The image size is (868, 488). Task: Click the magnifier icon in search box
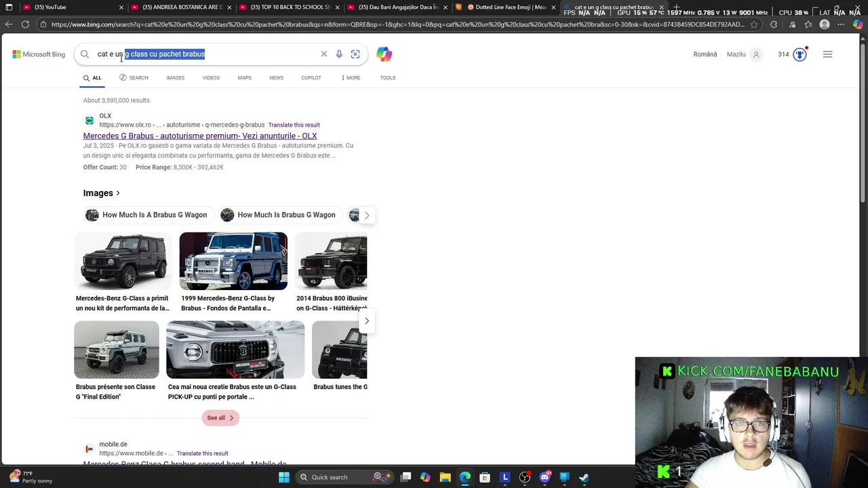pyautogui.click(x=85, y=54)
